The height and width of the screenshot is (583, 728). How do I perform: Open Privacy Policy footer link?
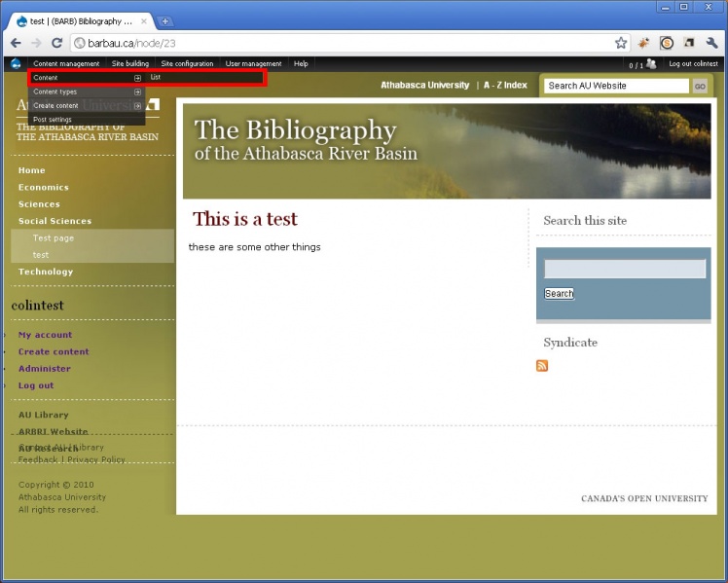(96, 459)
